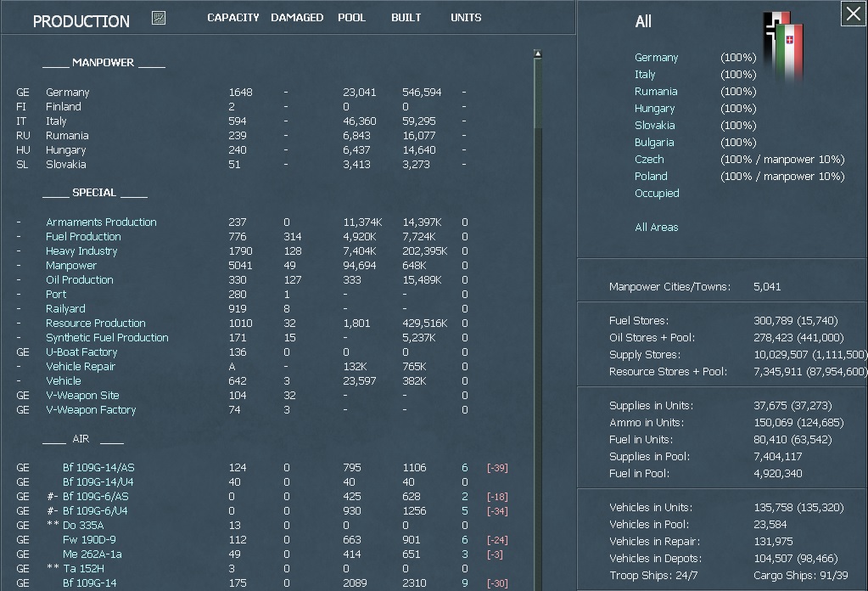
Task: Open Vehicle Repair details
Action: (81, 366)
